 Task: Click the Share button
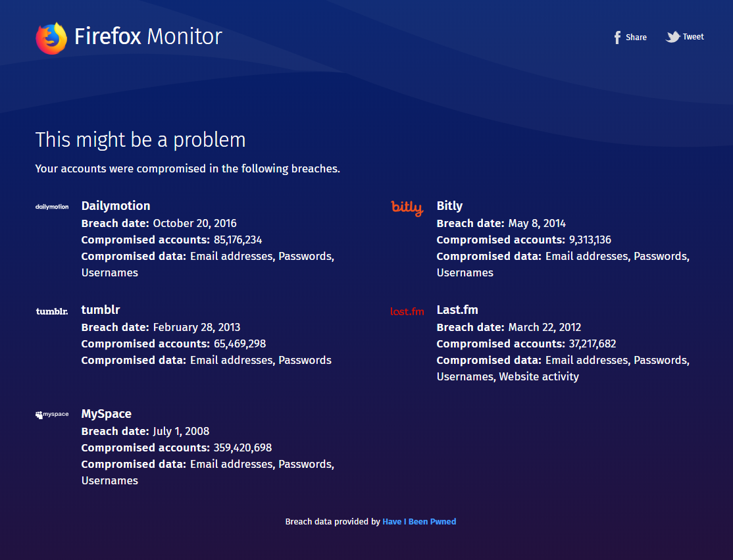coord(630,37)
